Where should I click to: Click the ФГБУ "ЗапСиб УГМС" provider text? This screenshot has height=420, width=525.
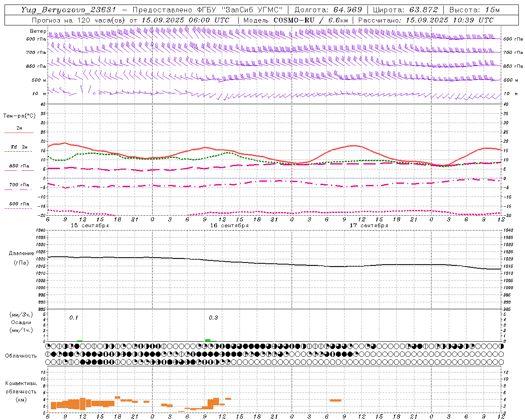(240, 10)
